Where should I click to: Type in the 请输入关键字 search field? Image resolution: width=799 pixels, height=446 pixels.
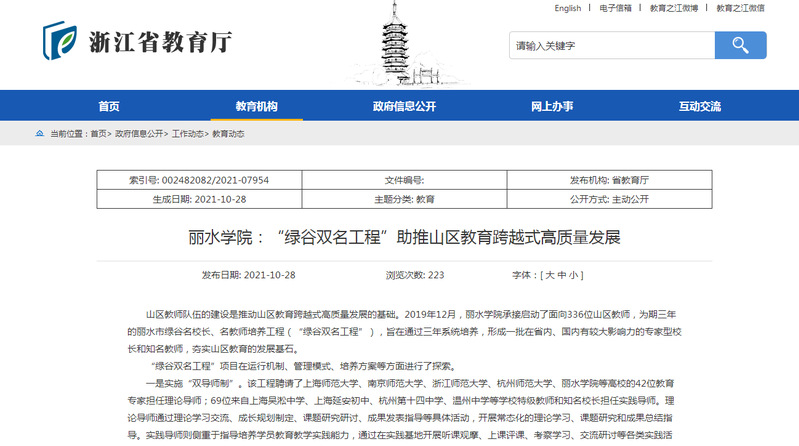[x=610, y=46]
